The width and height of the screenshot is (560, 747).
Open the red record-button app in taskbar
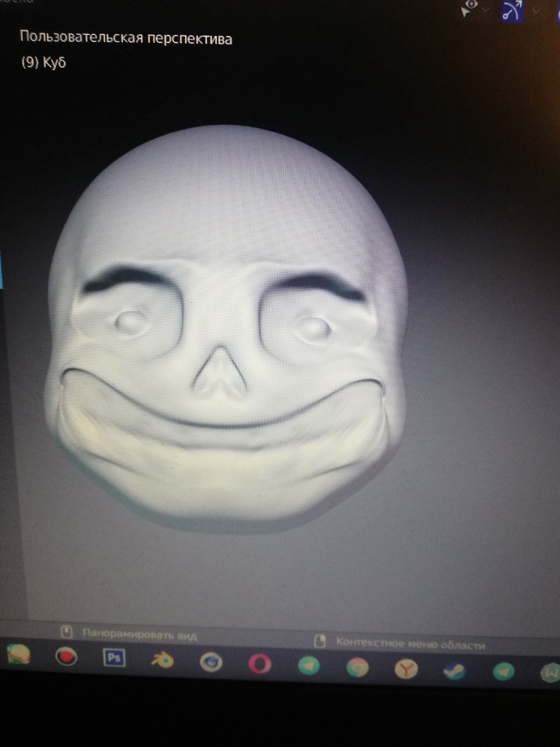pos(66,657)
